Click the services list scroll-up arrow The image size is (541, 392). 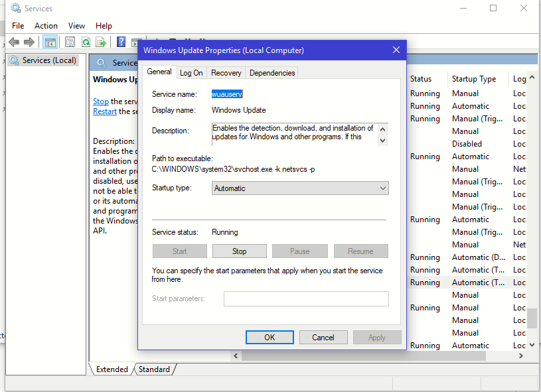(x=532, y=77)
